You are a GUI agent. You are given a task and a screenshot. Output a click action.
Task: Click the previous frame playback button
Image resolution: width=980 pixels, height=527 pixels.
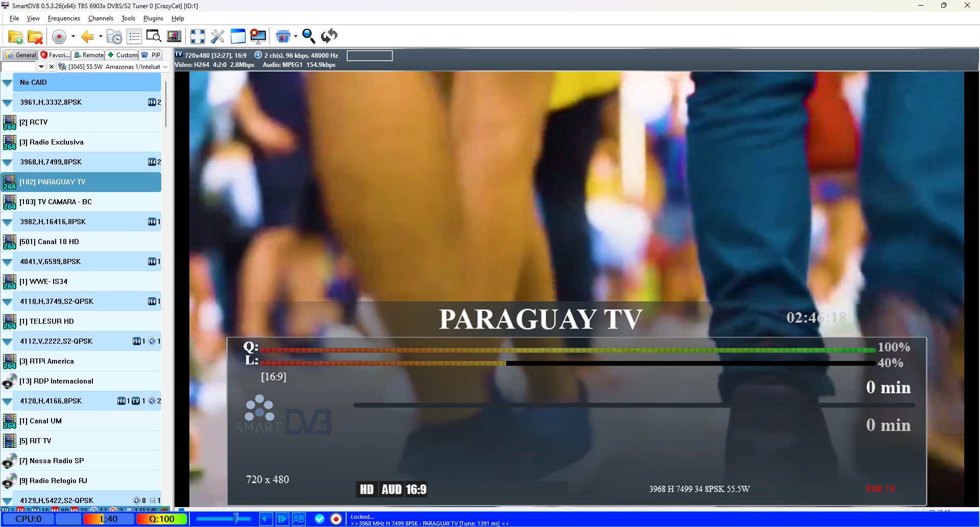pos(266,519)
